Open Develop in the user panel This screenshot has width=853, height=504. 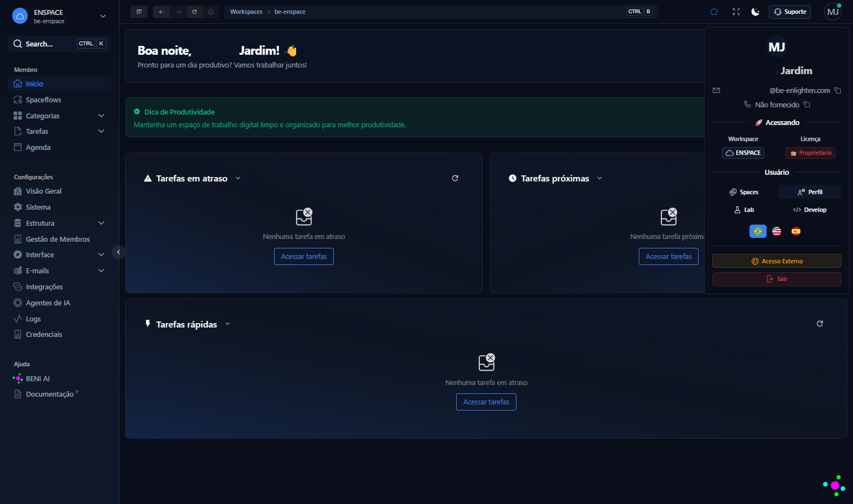[810, 210]
